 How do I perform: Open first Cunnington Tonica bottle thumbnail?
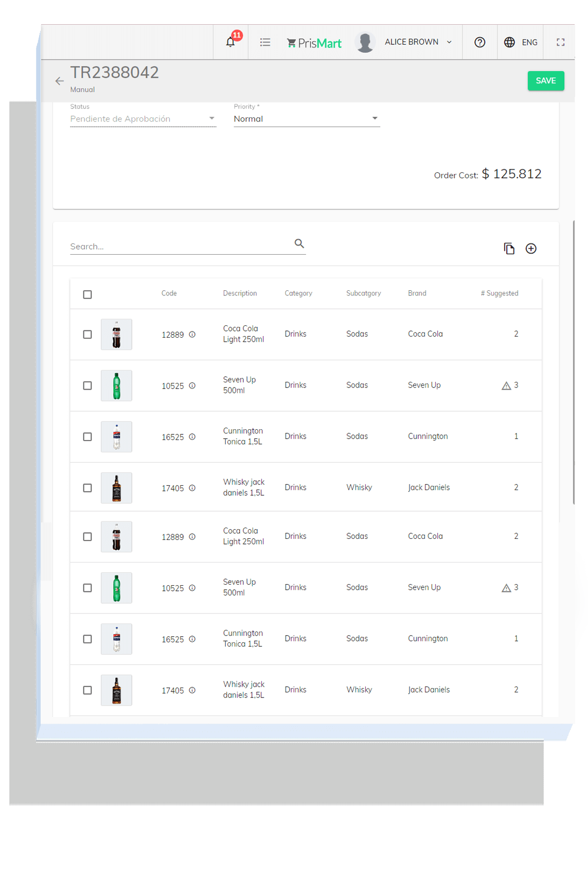116,436
